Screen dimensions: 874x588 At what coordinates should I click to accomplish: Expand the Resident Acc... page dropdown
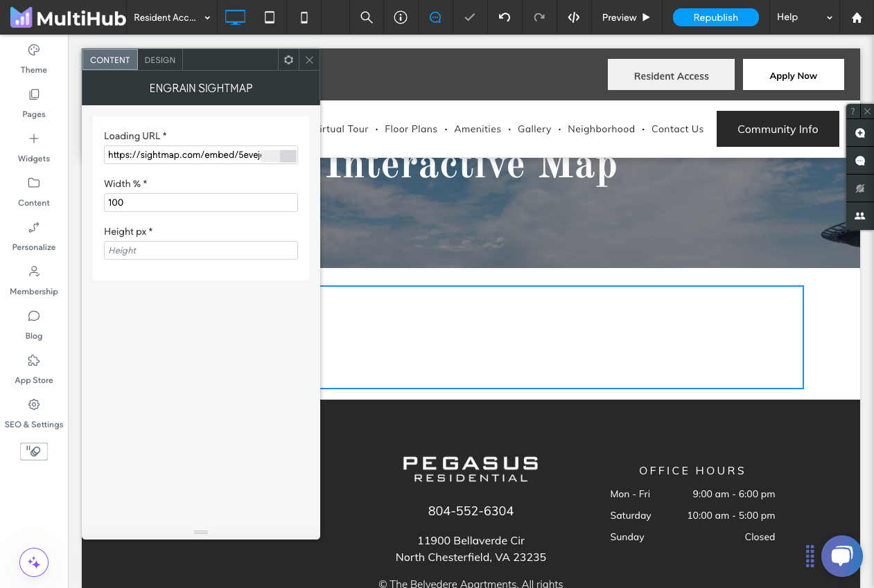172,17
